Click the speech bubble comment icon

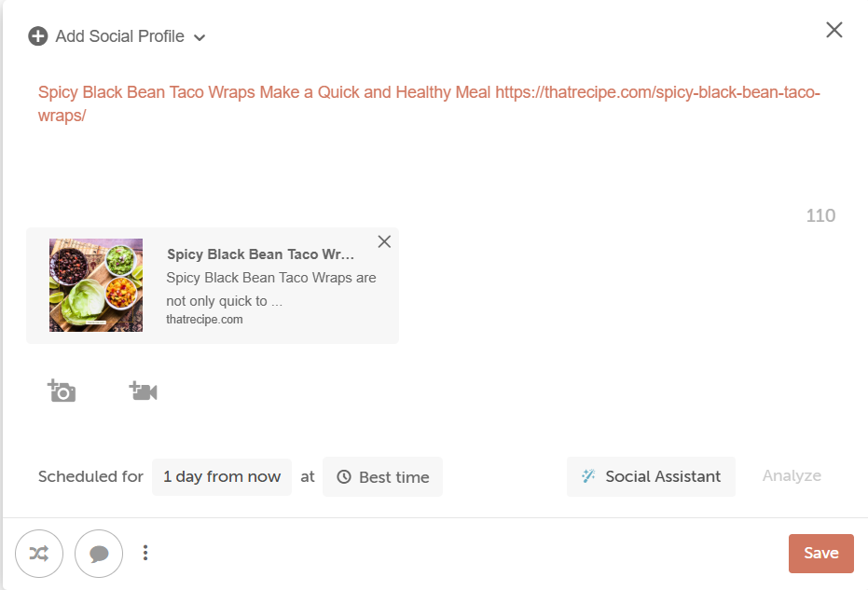coord(99,554)
